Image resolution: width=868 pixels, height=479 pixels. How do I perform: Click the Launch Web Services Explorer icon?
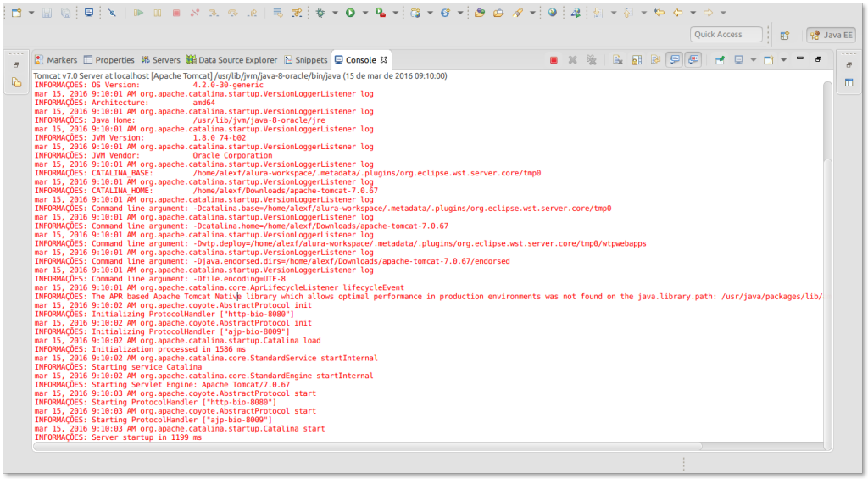point(576,12)
